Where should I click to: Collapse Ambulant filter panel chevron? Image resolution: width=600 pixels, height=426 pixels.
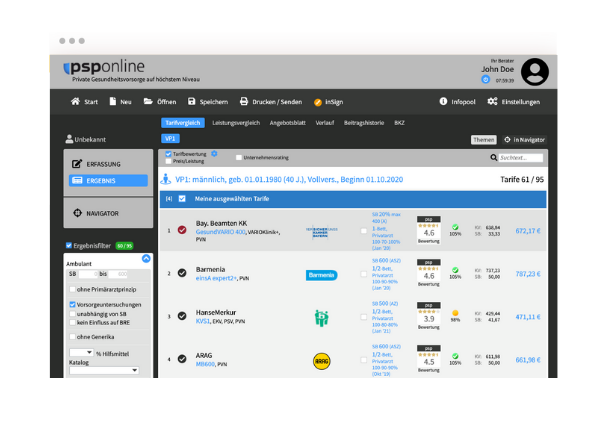click(146, 259)
